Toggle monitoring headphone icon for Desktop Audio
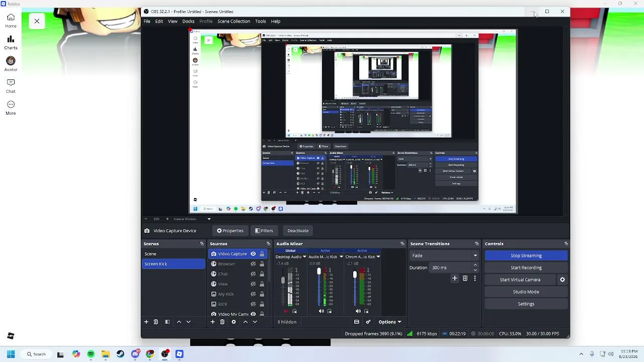Image resolution: width=644 pixels, height=362 pixels. tap(295, 311)
